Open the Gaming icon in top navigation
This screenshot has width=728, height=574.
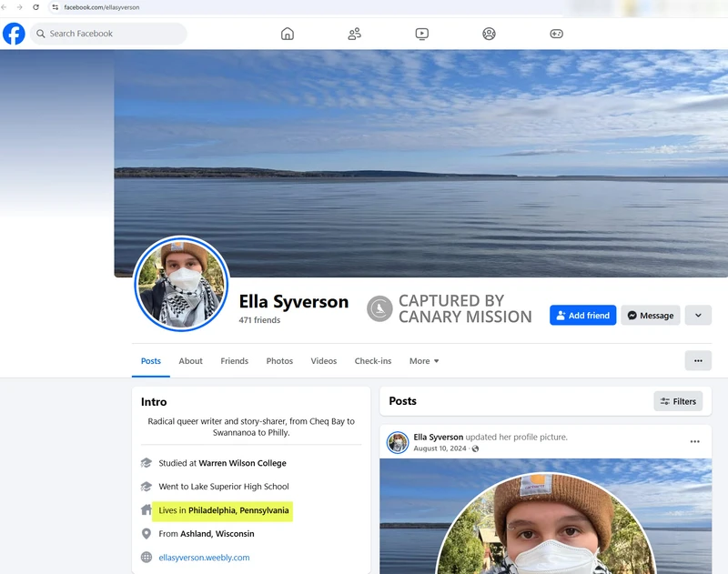click(x=556, y=34)
